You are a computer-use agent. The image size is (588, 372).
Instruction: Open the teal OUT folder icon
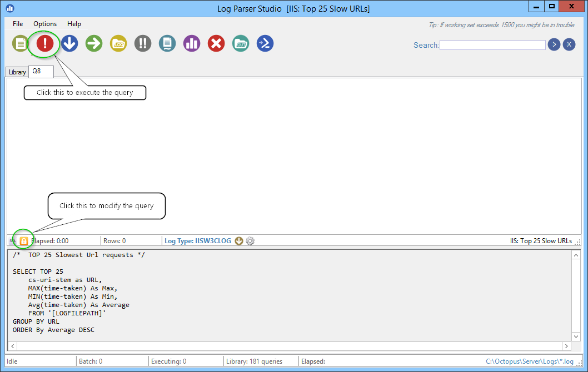[x=241, y=44]
